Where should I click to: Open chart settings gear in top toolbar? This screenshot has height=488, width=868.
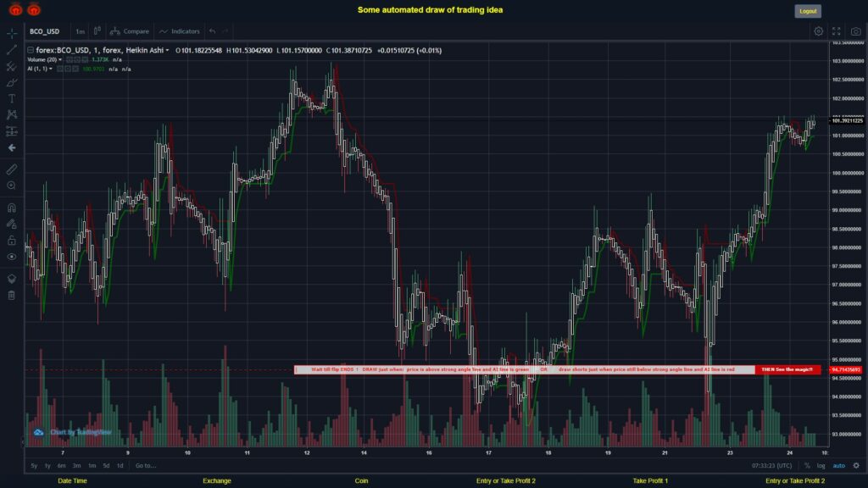[x=818, y=31]
